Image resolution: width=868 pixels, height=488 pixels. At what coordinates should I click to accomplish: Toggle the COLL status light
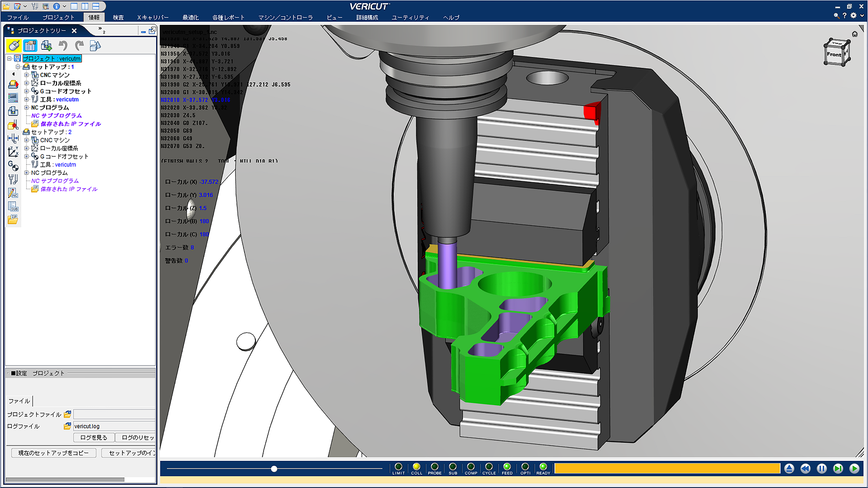click(x=416, y=467)
